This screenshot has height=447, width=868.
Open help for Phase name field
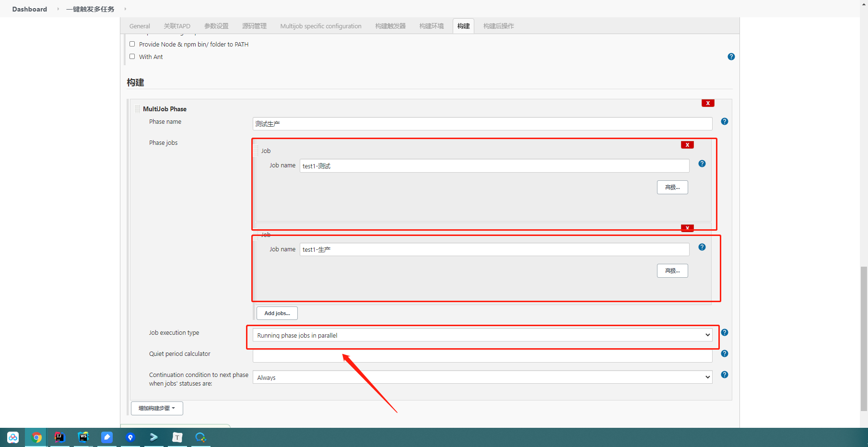tap(724, 121)
